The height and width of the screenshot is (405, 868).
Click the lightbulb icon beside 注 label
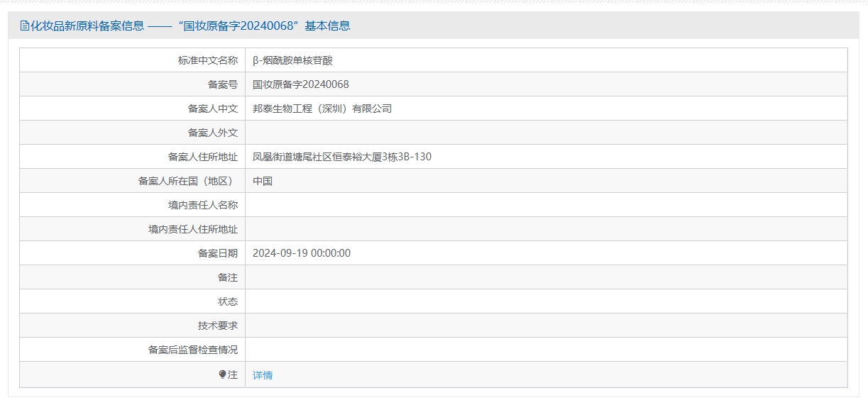(x=222, y=375)
